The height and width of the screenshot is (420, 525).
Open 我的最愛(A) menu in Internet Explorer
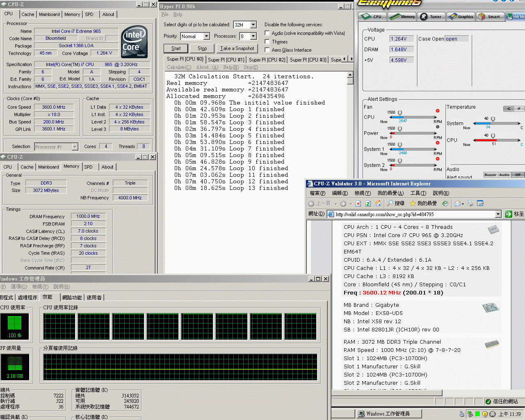coord(390,193)
